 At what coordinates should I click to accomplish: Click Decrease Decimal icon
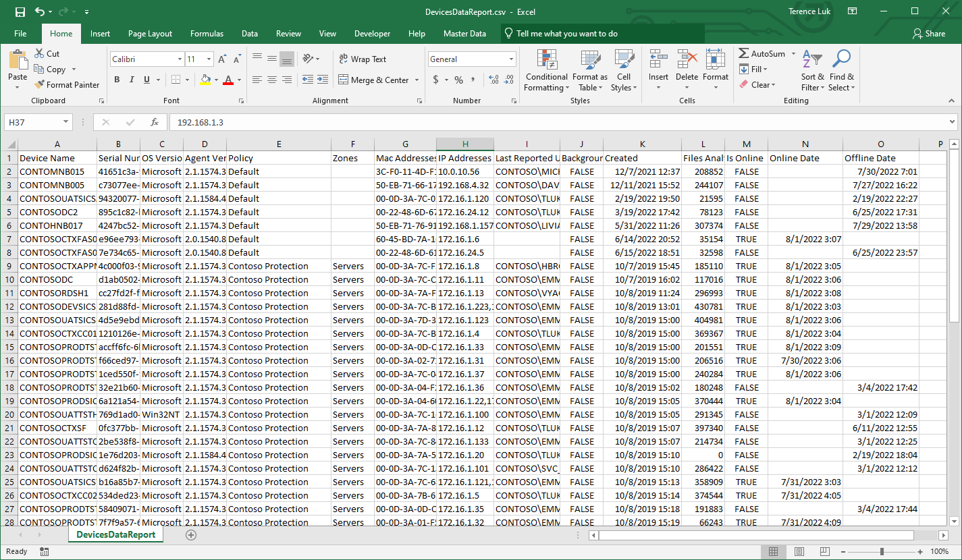click(508, 80)
